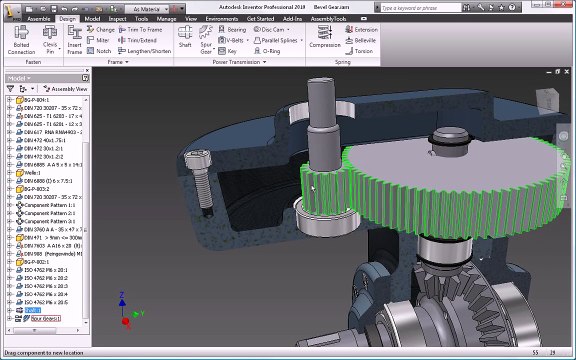Expand the Frame panel dropdown
The width and height of the screenshot is (576, 360).
127,62
